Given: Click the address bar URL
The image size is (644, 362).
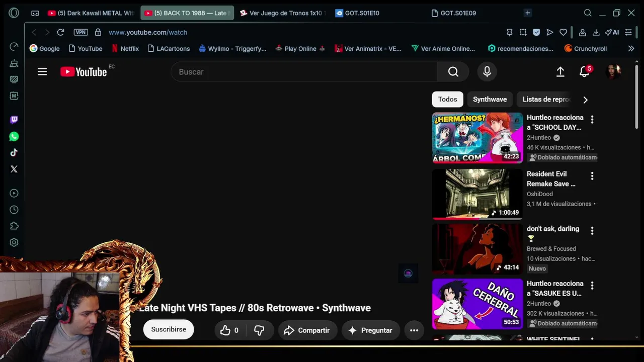Looking at the screenshot, I should pos(148,32).
